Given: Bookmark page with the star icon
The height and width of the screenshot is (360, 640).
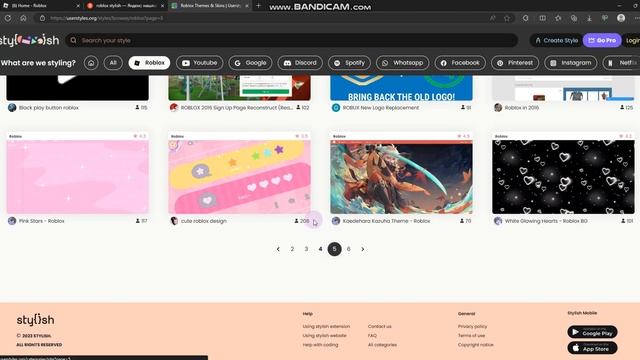Looking at the screenshot, I should (x=507, y=18).
